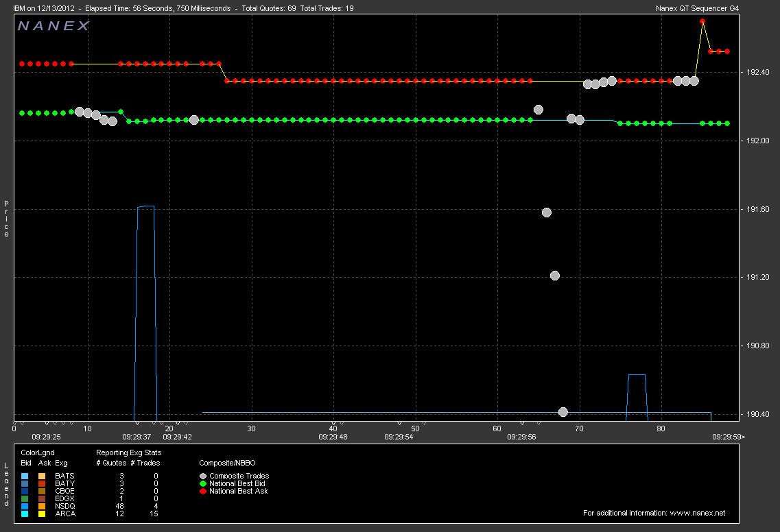Click the x-axis tick label 10
780x532 pixels.
(x=88, y=428)
